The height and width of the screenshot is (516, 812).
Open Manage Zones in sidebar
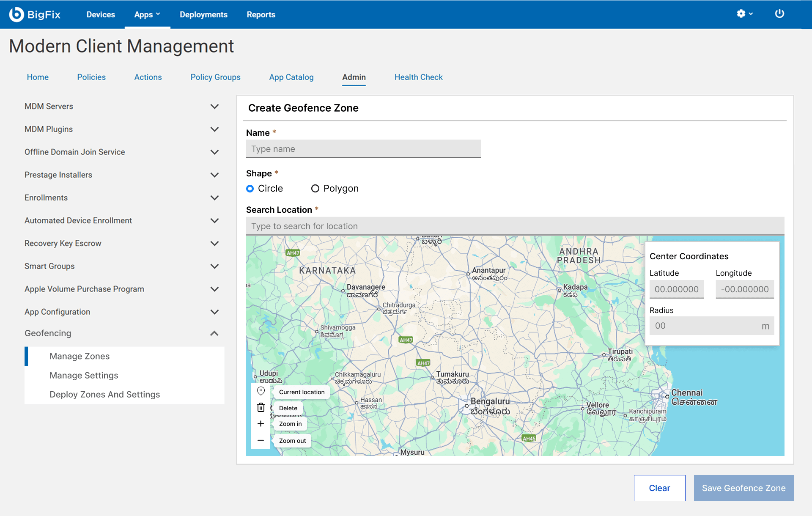click(124, 356)
